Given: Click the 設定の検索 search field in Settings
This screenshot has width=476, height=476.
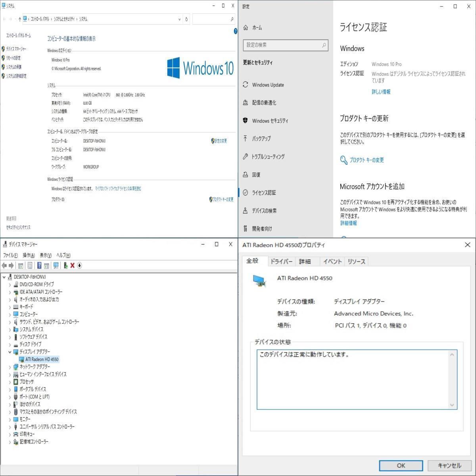Looking at the screenshot, I should tap(285, 45).
